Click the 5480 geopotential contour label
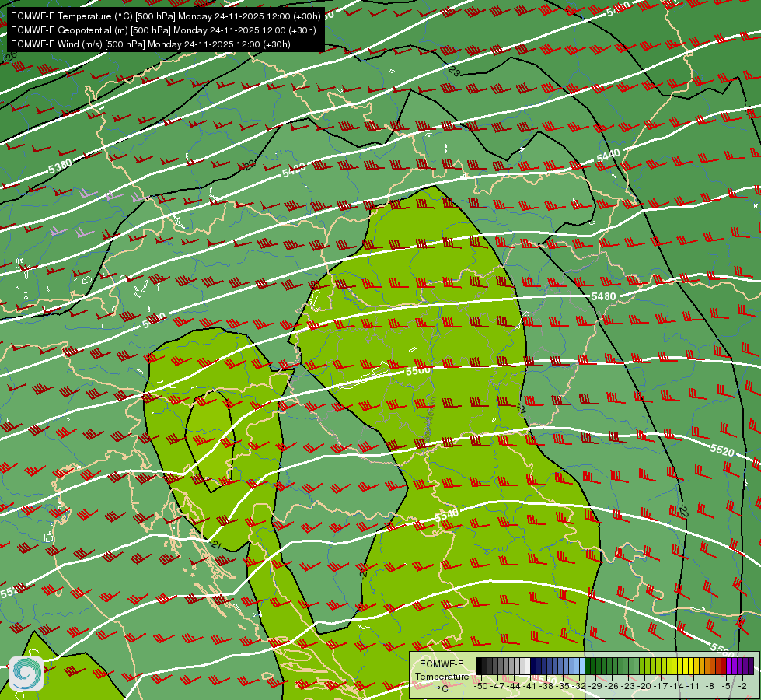This screenshot has width=761, height=700. coord(603,296)
